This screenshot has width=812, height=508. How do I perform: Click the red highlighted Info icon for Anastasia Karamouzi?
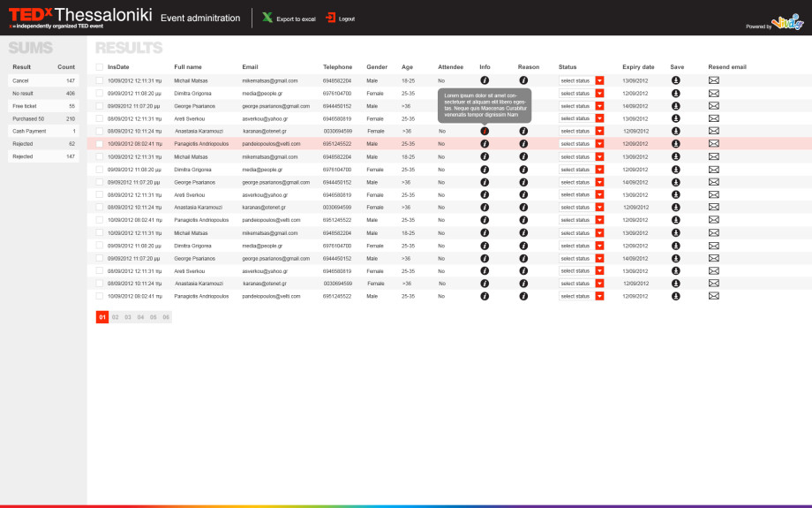(x=485, y=131)
